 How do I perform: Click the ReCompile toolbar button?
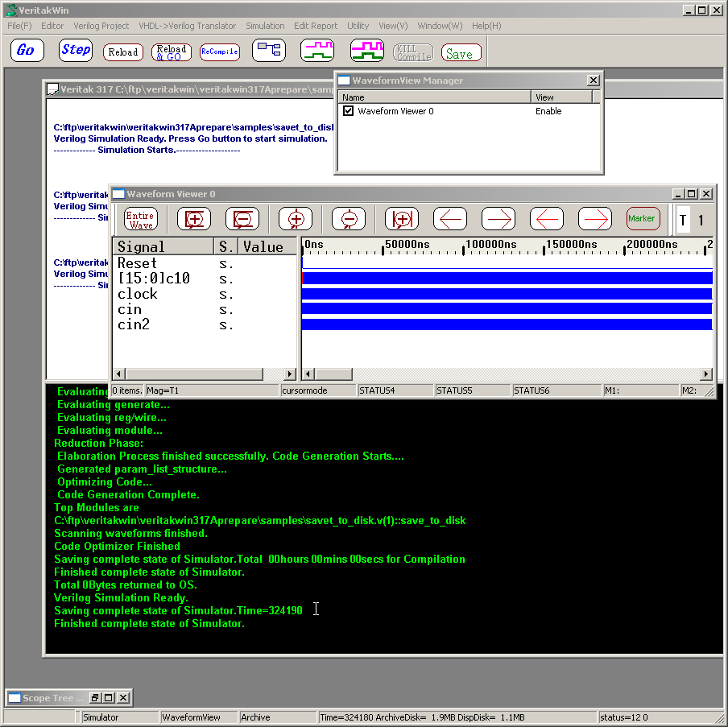(x=220, y=52)
